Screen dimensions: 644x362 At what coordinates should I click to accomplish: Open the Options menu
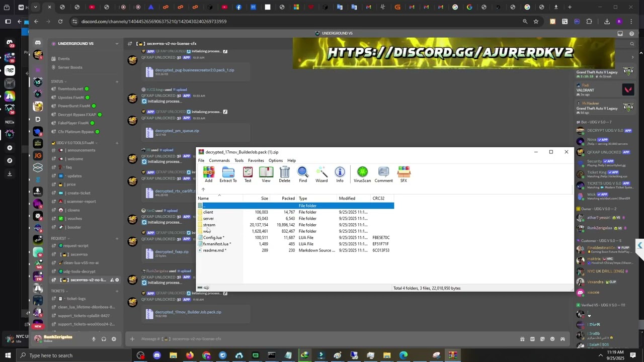coord(276,161)
